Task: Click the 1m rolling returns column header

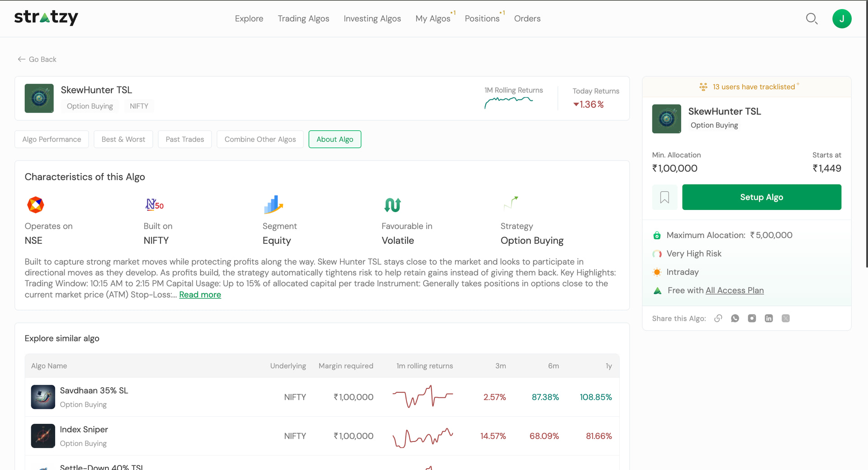Action: click(x=425, y=366)
